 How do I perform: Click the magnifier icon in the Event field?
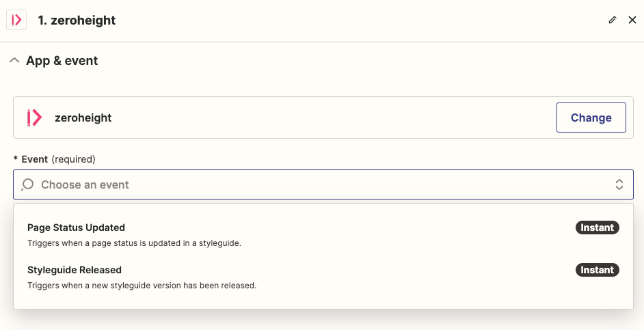tap(27, 184)
